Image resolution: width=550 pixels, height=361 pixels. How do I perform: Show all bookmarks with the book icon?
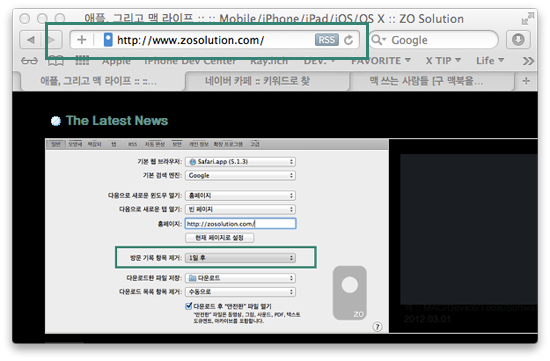point(56,61)
